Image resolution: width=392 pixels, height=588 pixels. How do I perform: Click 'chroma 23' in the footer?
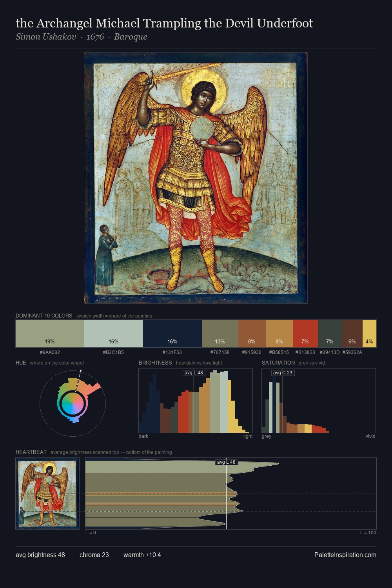point(94,555)
